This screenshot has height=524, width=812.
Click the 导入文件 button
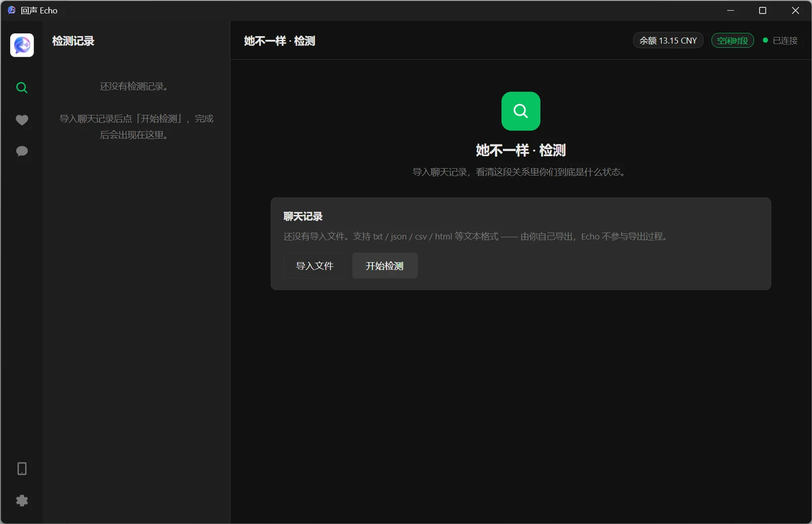click(x=315, y=266)
